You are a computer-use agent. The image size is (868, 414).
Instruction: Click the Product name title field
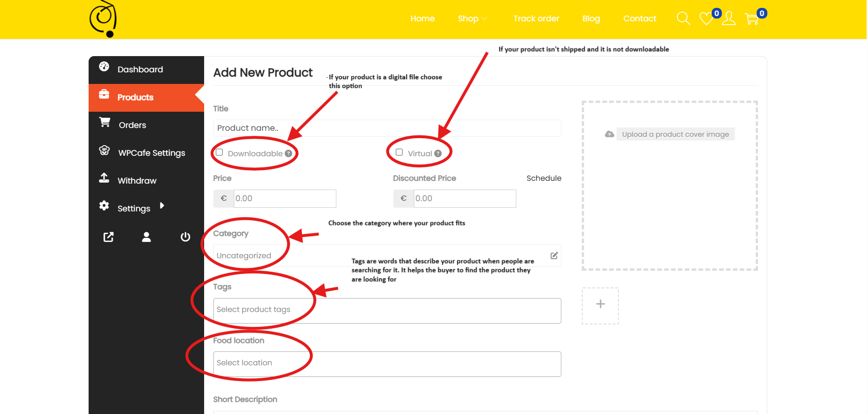coord(387,128)
